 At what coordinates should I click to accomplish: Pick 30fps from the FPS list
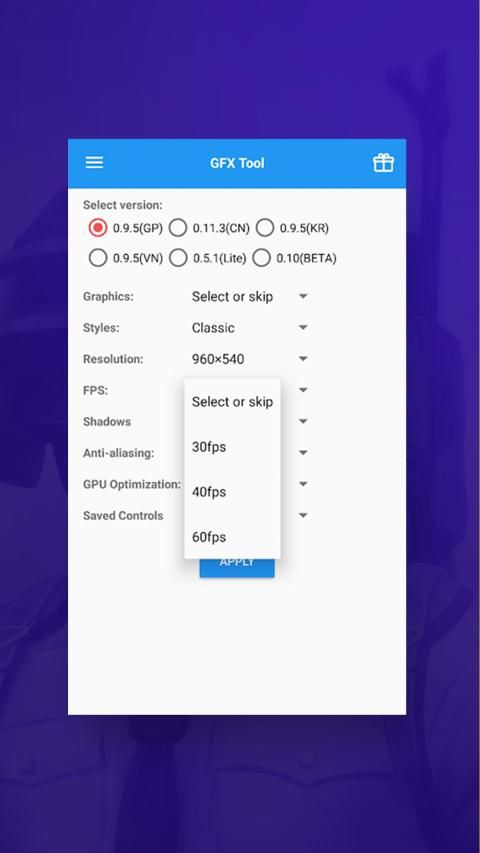coord(232,447)
